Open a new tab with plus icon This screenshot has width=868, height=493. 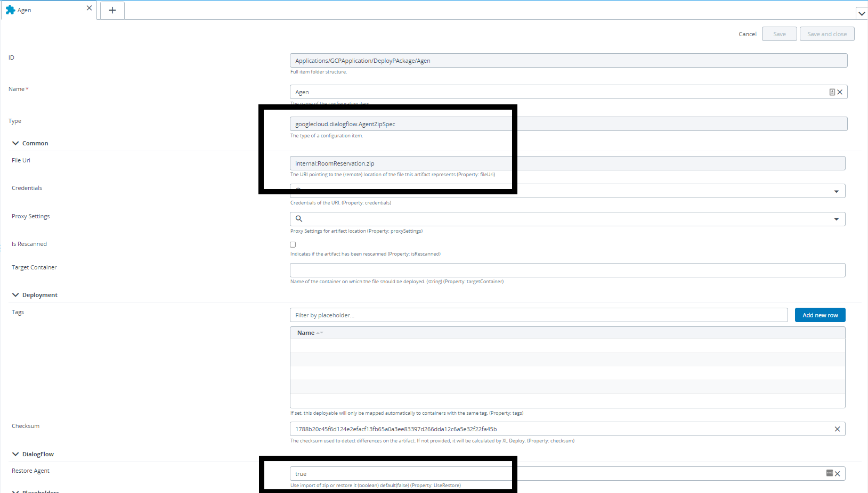(x=112, y=10)
